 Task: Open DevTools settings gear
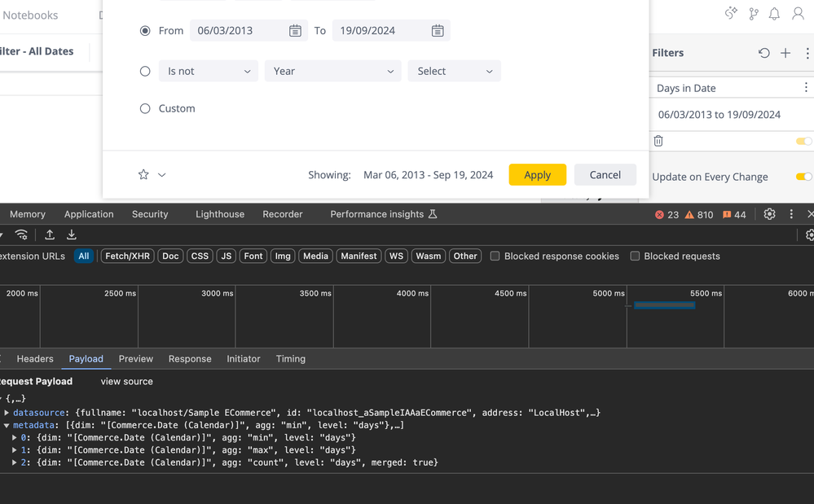769,214
